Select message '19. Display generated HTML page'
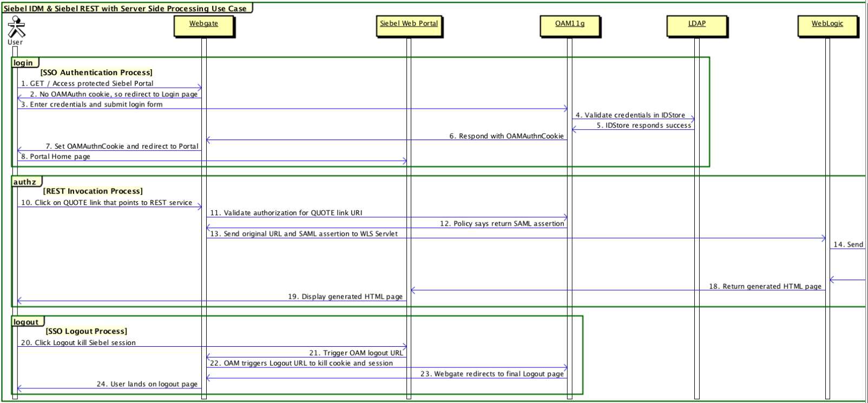The image size is (868, 403). (345, 296)
